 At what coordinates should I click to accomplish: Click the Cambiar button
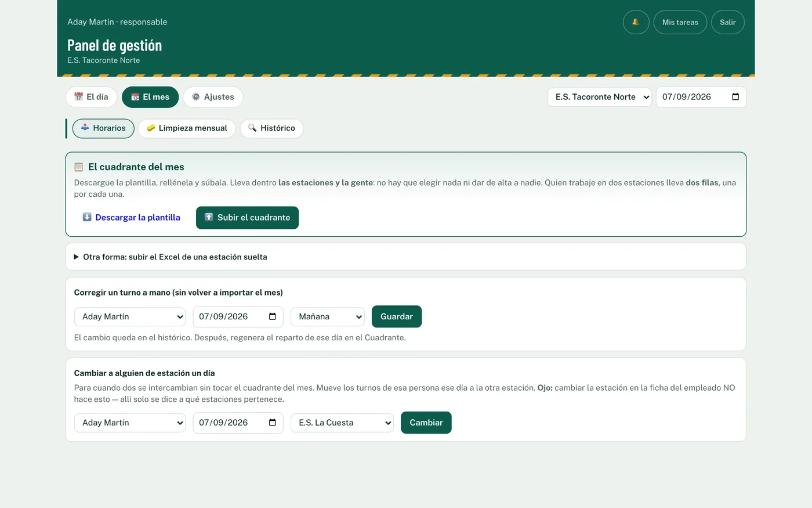426,423
